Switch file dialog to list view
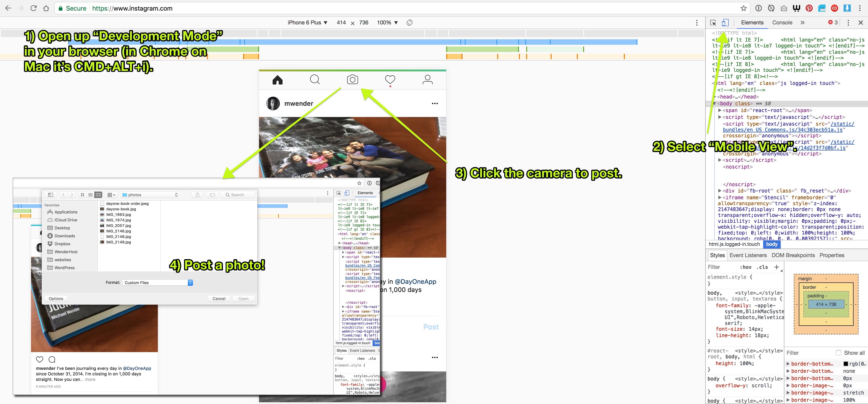 pos(90,195)
